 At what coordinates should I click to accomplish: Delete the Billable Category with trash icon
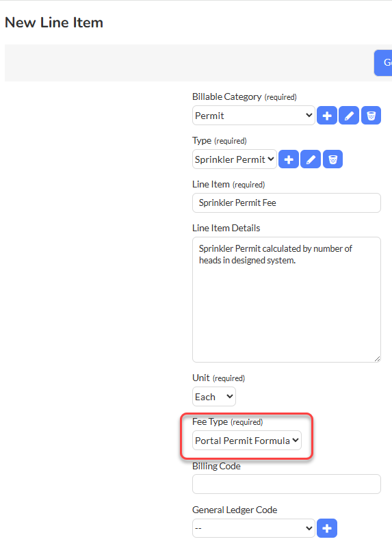tap(371, 116)
